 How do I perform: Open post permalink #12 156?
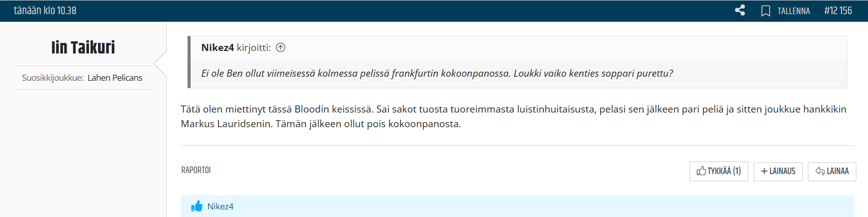pos(838,11)
